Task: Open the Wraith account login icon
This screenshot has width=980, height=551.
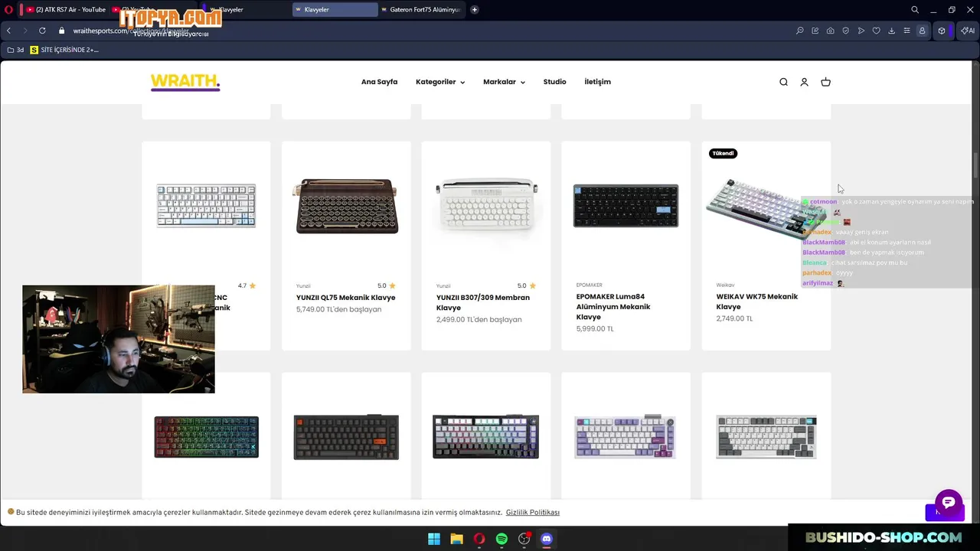Action: tap(804, 82)
